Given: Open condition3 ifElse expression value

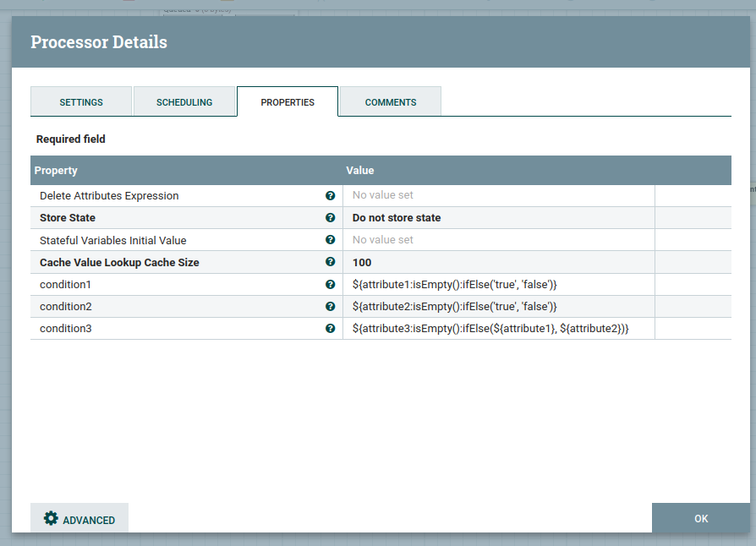Looking at the screenshot, I should pos(490,329).
